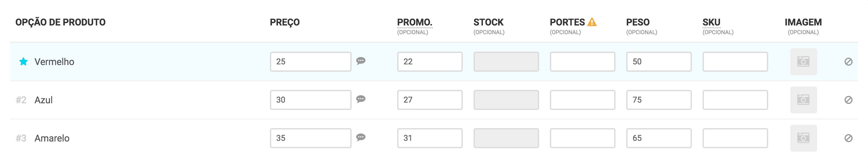Image resolution: width=868 pixels, height=167 pixels.
Task: Click the Amarelo stock field
Action: point(506,138)
